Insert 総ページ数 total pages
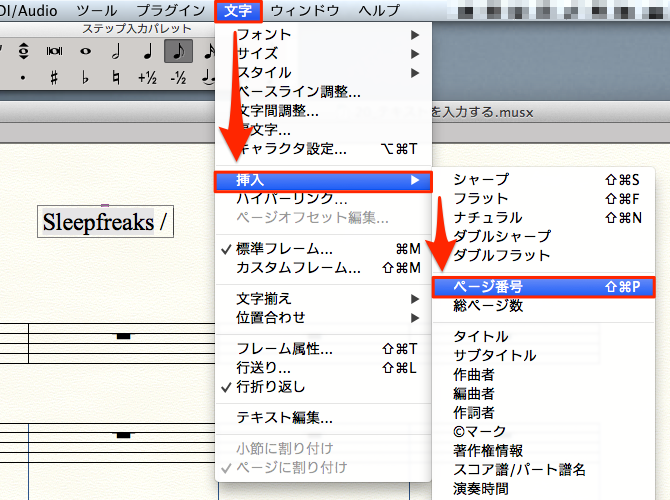 [543, 306]
